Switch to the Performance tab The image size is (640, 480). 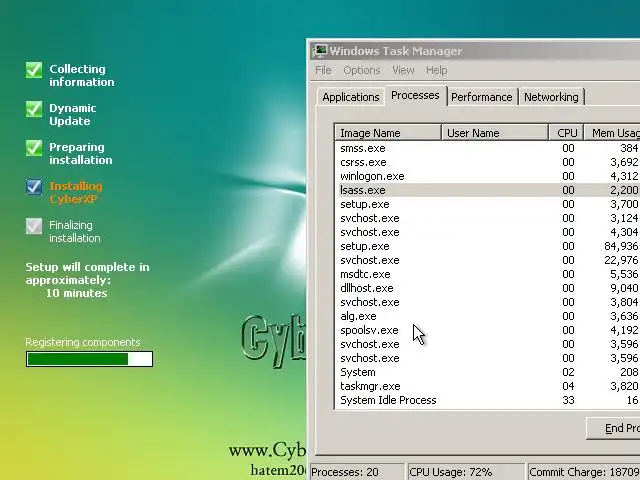(482, 97)
